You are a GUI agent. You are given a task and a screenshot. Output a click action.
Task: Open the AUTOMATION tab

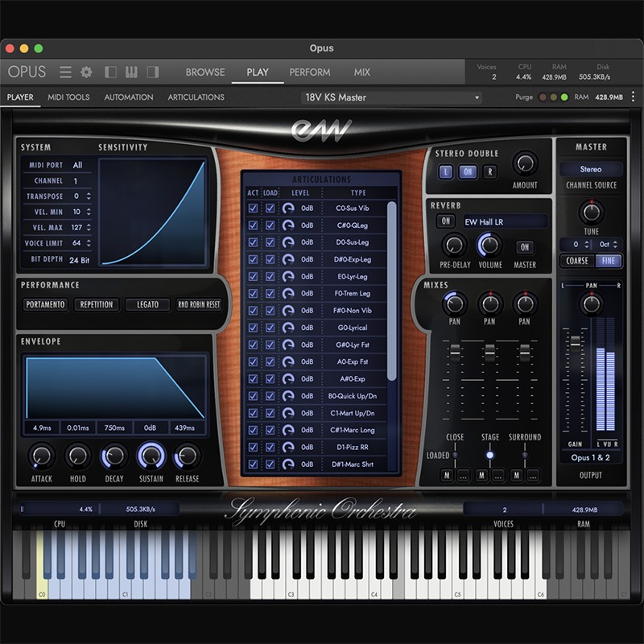click(x=129, y=97)
